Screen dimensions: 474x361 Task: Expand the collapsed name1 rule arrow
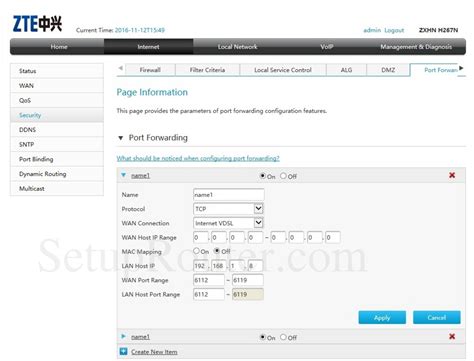coord(124,336)
